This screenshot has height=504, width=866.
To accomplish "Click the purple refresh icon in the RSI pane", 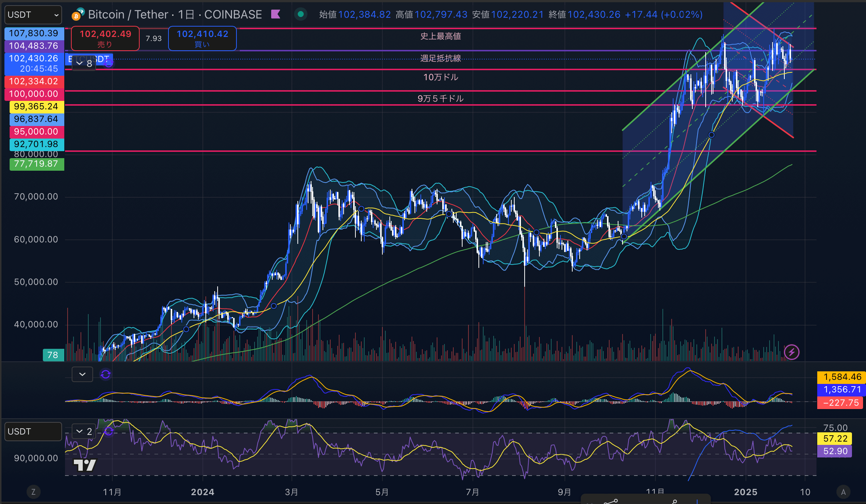I will [x=109, y=431].
